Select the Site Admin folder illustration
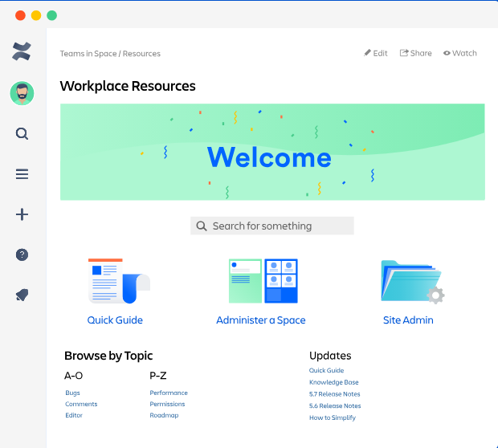Screen dimensions: 498x448 (x=413, y=282)
